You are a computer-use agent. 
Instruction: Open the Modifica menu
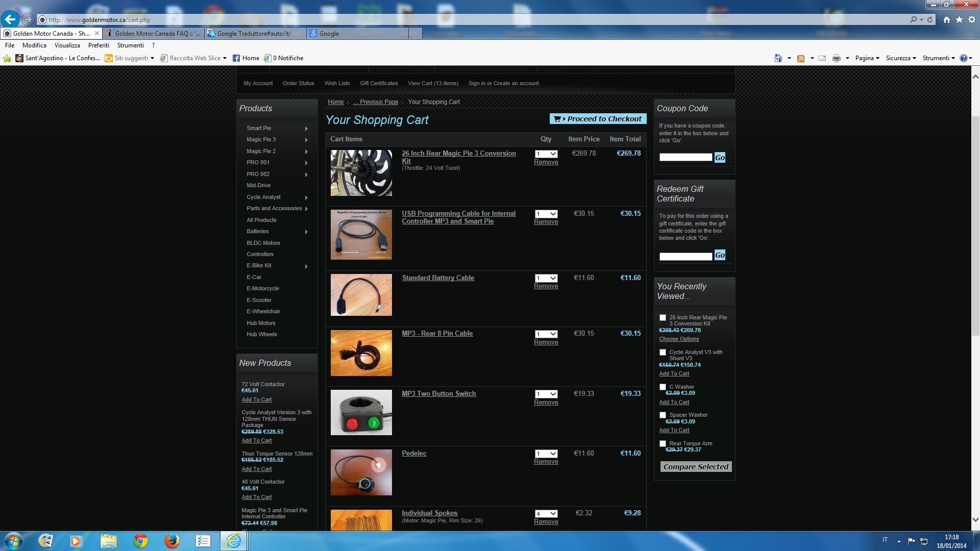[x=34, y=45]
